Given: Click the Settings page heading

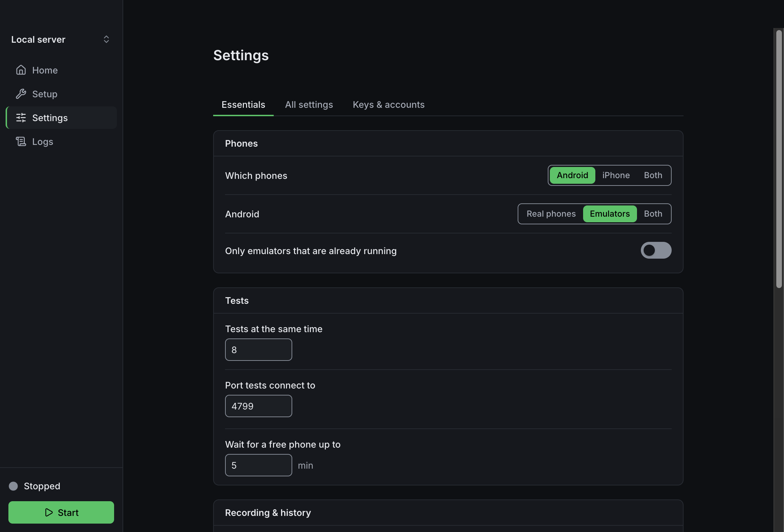Looking at the screenshot, I should pos(241,55).
